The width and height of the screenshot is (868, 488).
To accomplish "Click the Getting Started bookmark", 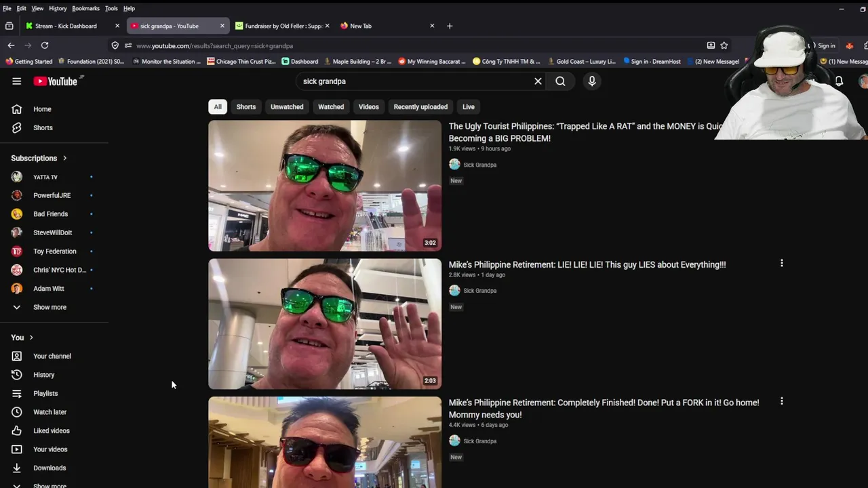I will 28,61.
